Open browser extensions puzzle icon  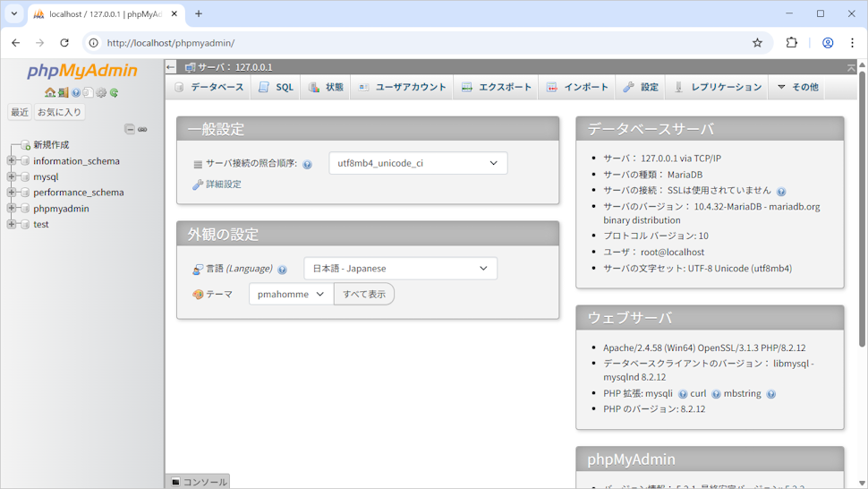pyautogui.click(x=792, y=43)
